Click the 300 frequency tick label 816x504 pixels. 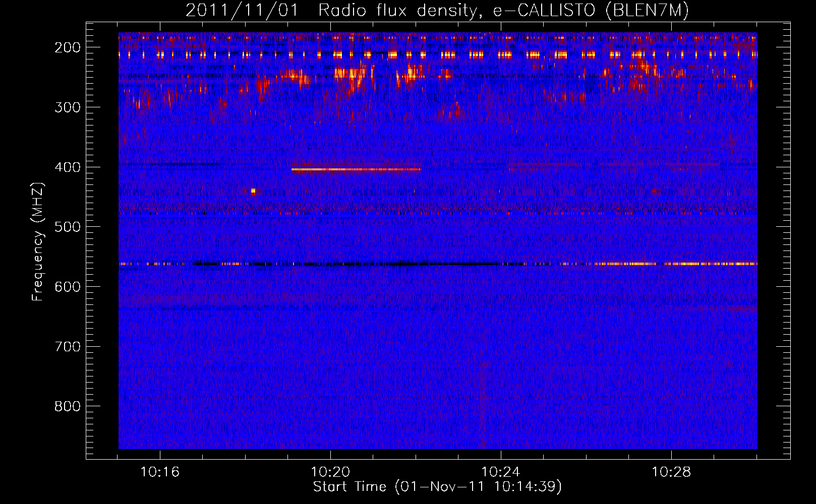pos(68,107)
